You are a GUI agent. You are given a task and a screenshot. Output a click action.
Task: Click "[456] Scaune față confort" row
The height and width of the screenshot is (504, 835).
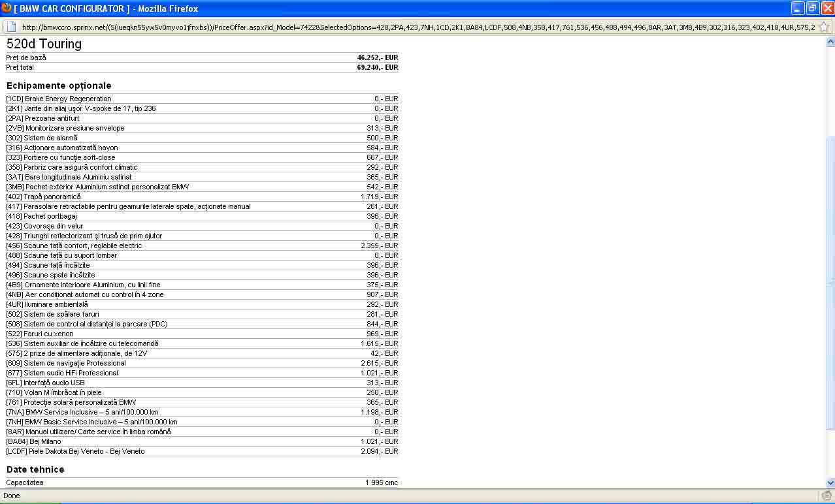point(202,245)
